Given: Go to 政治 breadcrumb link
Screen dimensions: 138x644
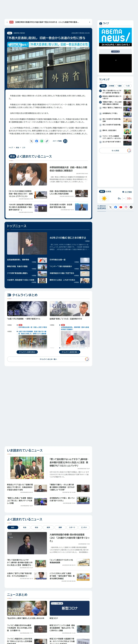Looking at the screenshot, I should [18, 147].
